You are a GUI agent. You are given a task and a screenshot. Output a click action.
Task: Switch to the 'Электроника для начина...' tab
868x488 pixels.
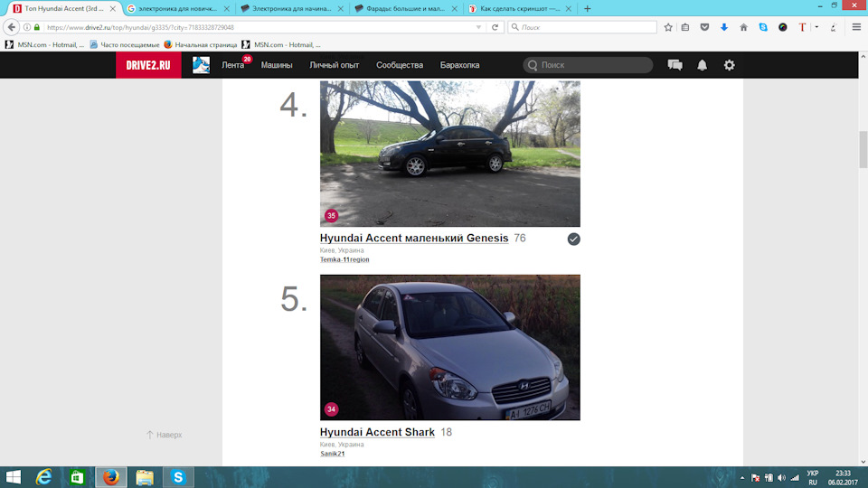[291, 8]
